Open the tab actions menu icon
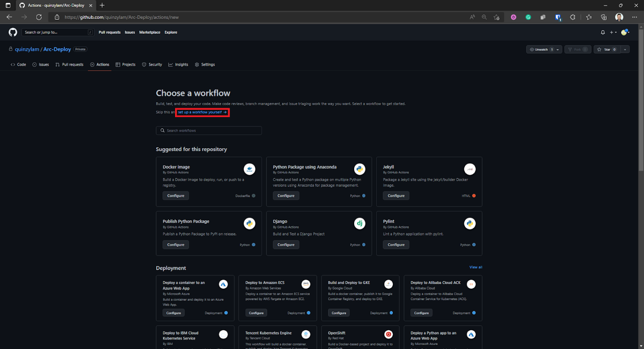 (x=8, y=5)
